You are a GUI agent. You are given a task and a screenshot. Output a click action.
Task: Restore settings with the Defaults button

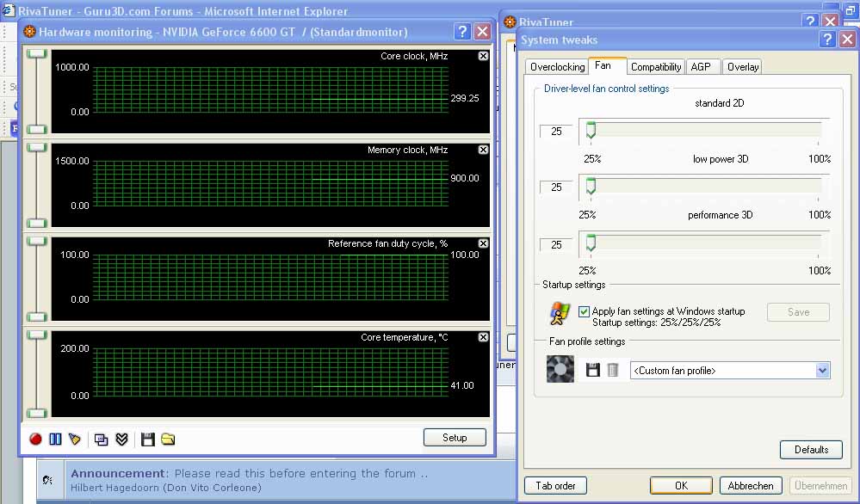(811, 449)
